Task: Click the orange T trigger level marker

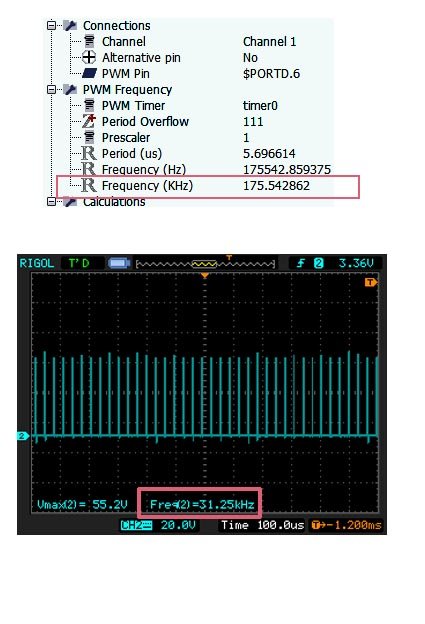Action: pyautogui.click(x=370, y=282)
